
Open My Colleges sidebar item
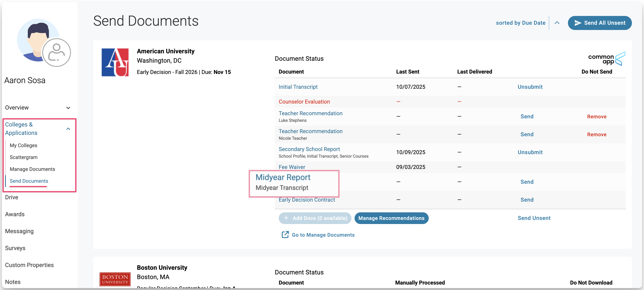coord(23,145)
